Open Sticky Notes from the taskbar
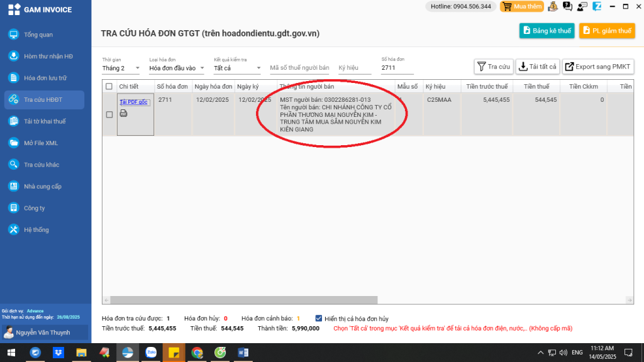 174,353
